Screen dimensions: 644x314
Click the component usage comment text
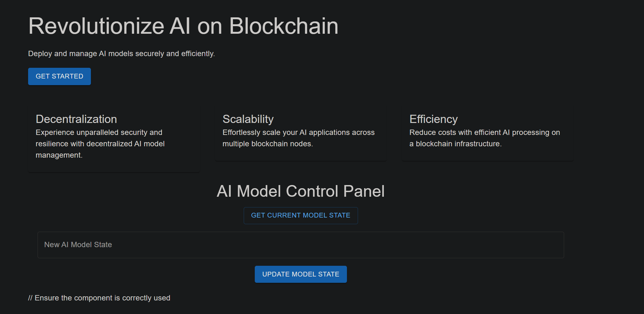(99, 298)
